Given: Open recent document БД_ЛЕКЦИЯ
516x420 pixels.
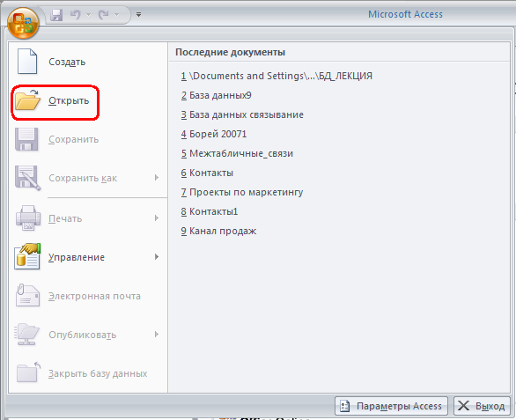Looking at the screenshot, I should tap(276, 76).
